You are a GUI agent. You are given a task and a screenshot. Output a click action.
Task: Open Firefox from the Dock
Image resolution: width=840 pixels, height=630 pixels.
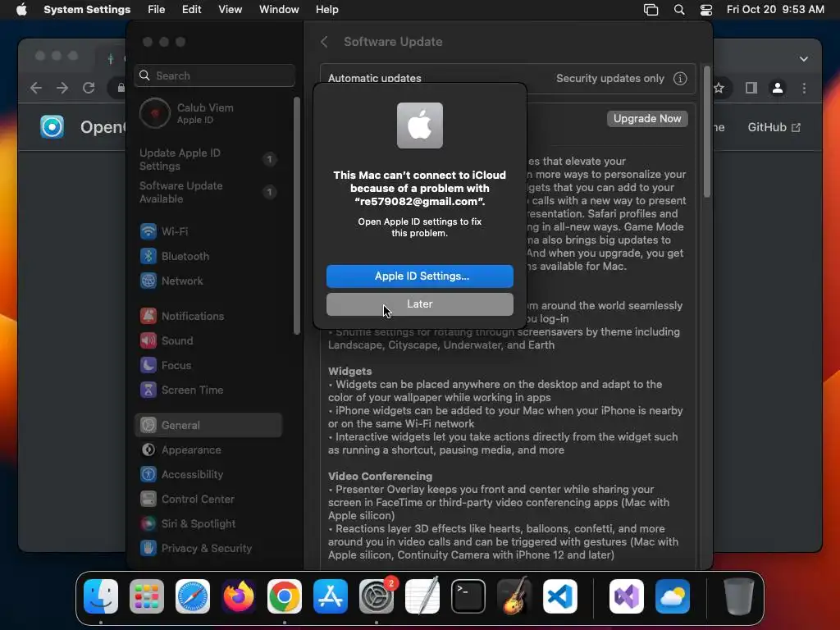pos(239,596)
